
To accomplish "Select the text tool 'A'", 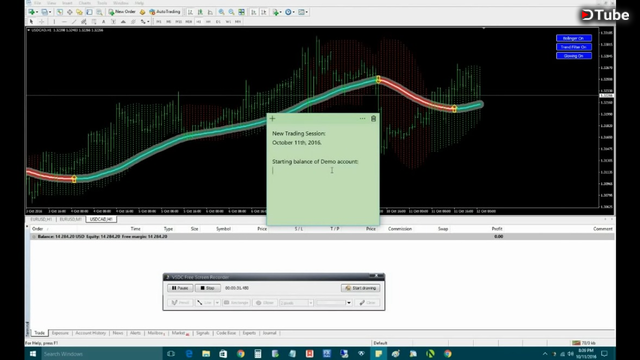I will [x=103, y=22].
